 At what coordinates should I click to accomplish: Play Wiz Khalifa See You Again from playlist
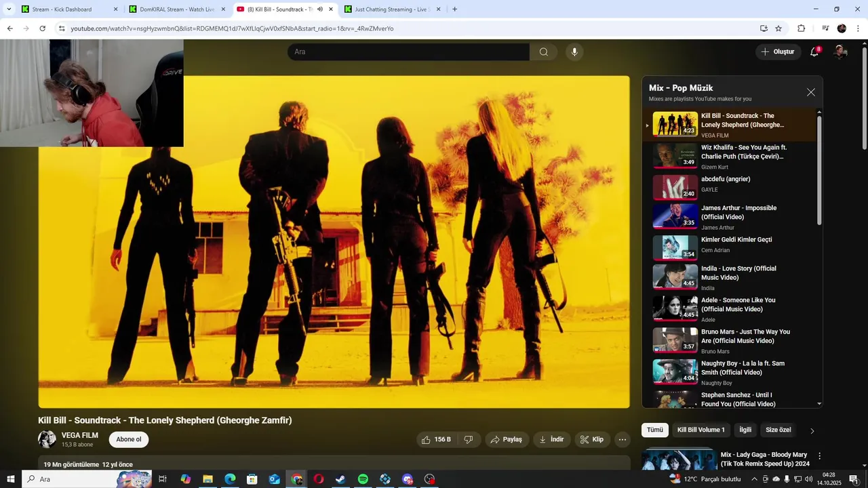click(x=731, y=156)
